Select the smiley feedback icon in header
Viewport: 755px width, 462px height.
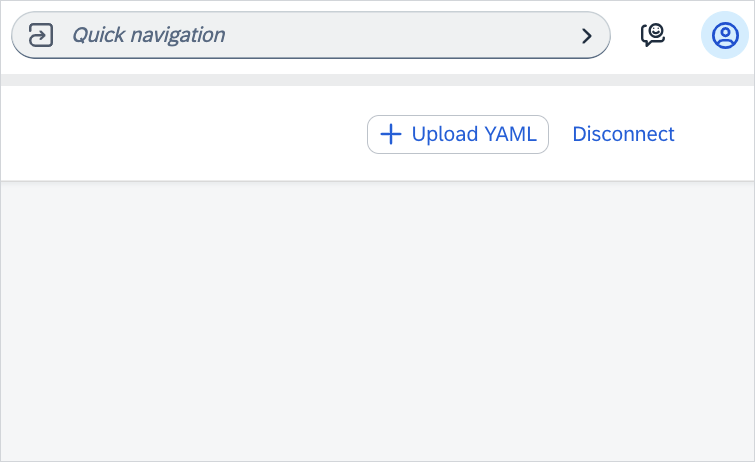click(653, 36)
